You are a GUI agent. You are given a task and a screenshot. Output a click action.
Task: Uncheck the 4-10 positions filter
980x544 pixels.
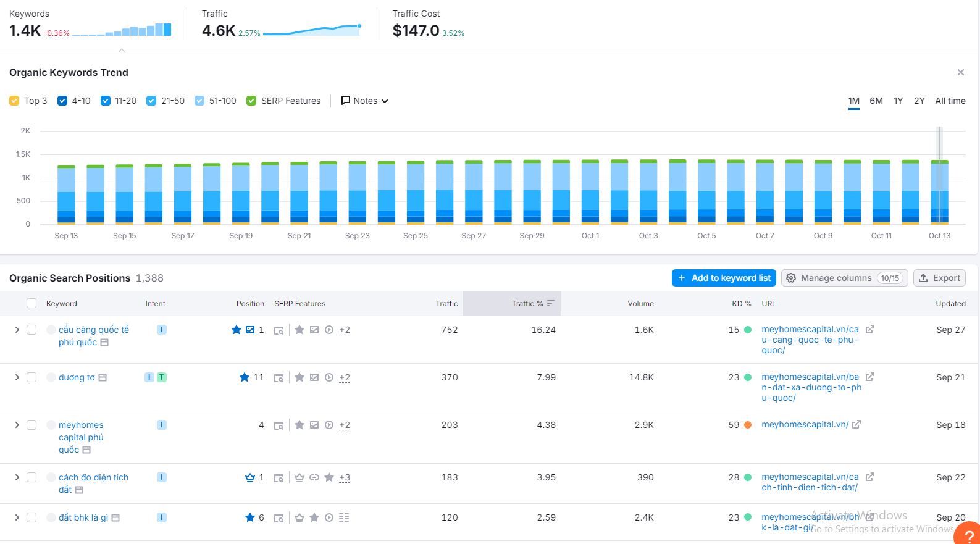tap(62, 101)
